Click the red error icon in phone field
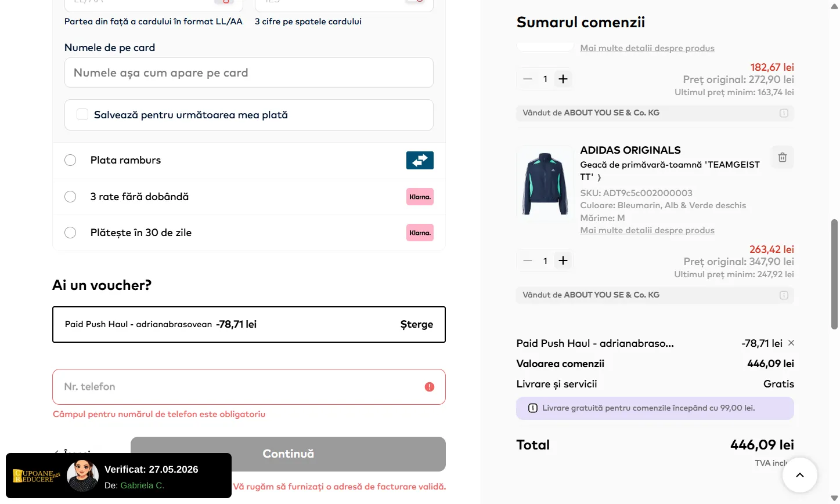The image size is (840, 504). click(430, 387)
